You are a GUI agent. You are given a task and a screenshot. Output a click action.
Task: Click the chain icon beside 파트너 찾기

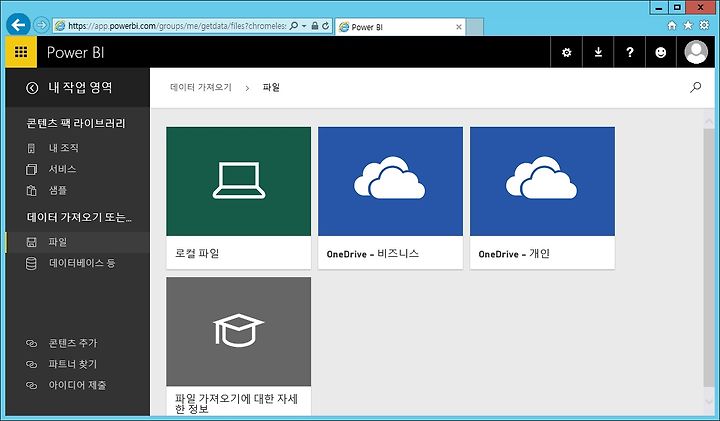click(x=31, y=364)
